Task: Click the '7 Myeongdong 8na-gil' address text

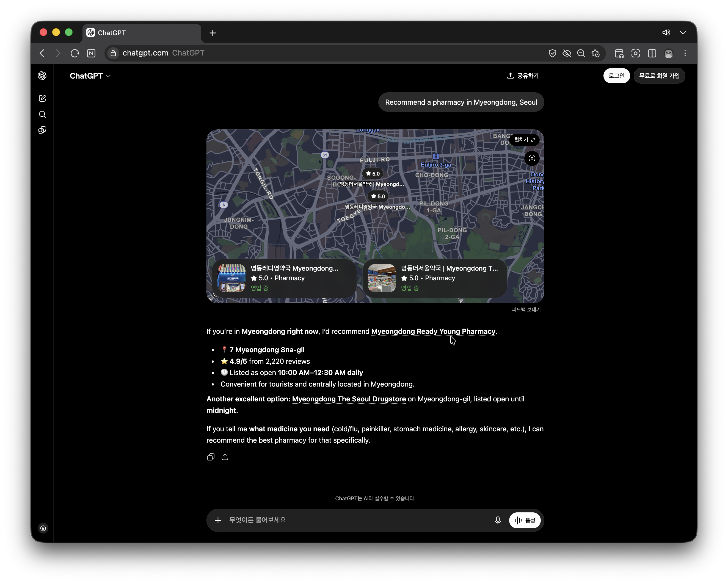Action: (267, 350)
